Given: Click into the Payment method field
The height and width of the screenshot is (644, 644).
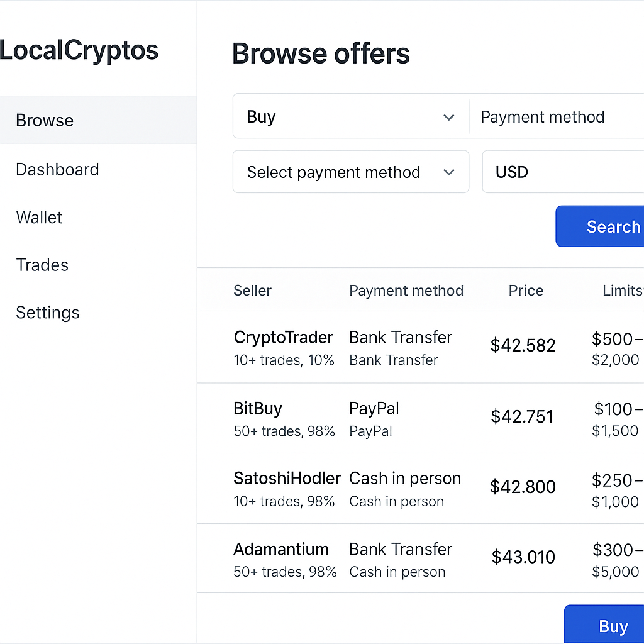Looking at the screenshot, I should (553, 116).
